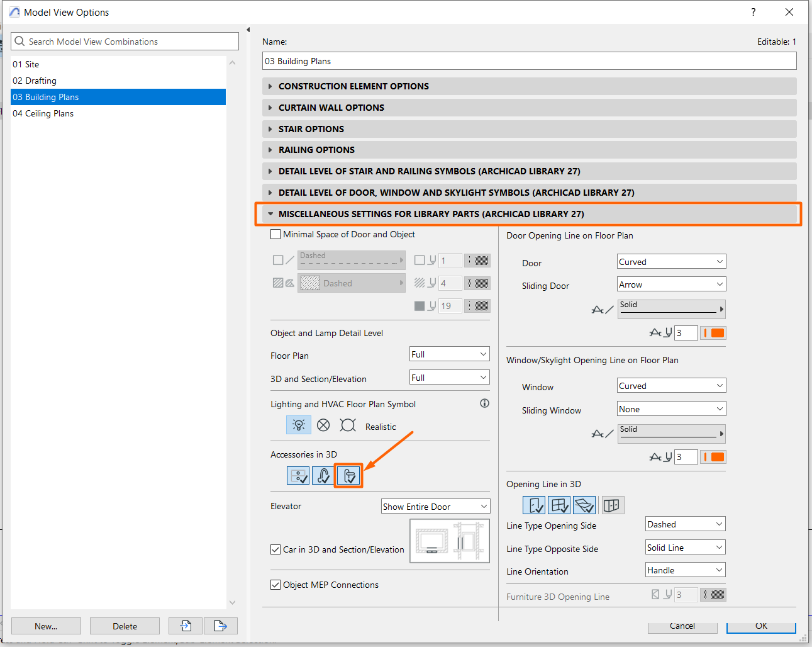Select 02 Drafting combination
The image size is (812, 647).
(118, 81)
